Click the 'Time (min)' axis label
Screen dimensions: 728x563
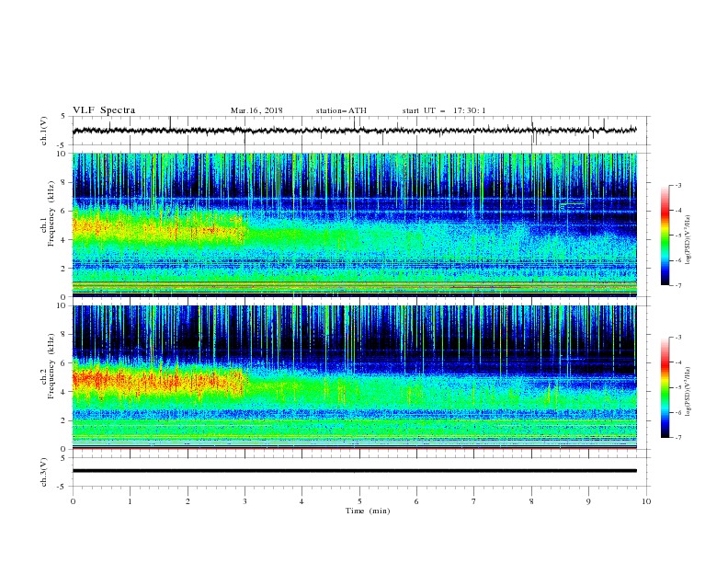(368, 511)
